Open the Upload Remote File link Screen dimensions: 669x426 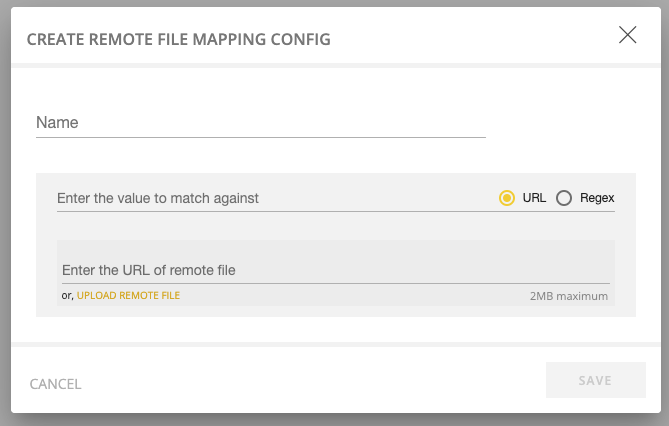pos(128,295)
